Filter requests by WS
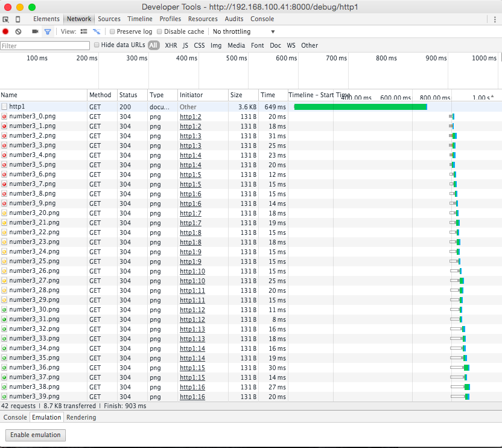The width and height of the screenshot is (502, 448). click(x=291, y=45)
